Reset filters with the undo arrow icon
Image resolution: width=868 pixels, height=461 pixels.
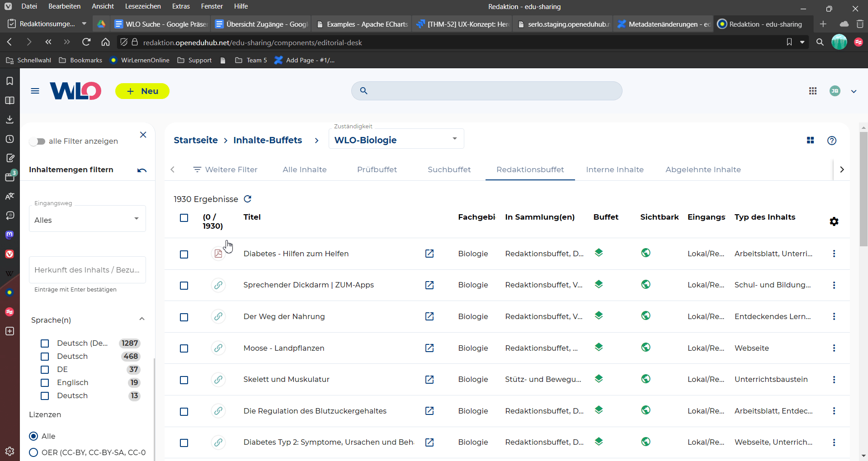coord(142,170)
